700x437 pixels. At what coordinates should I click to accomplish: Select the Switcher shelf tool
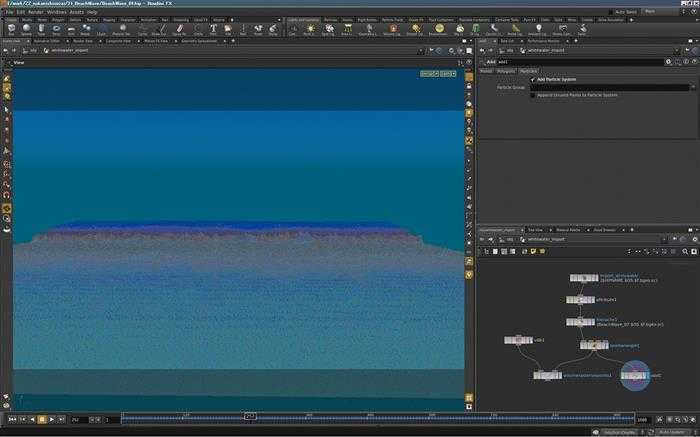click(x=582, y=29)
